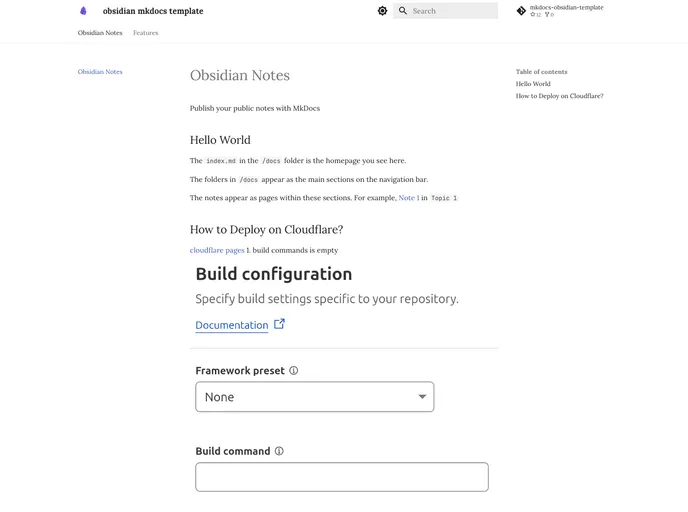Click the search magnifier icon
Viewport: 688px width, 512px height.
pyautogui.click(x=403, y=11)
